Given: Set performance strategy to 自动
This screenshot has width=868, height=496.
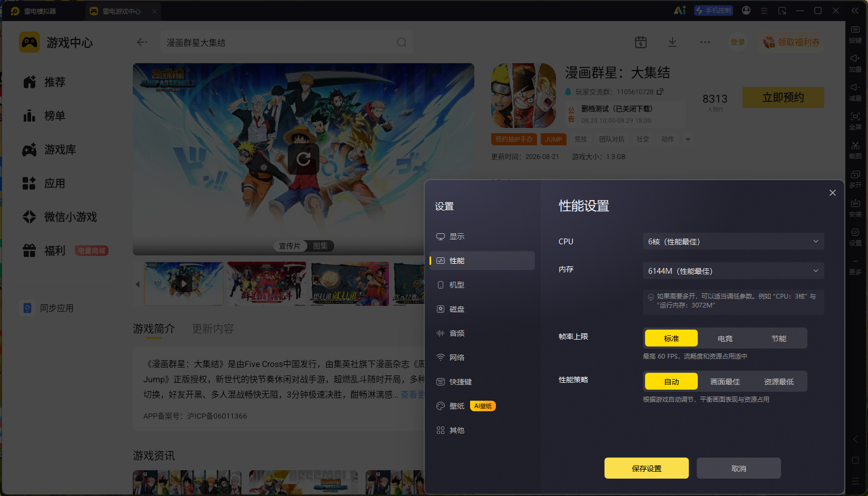Looking at the screenshot, I should (671, 382).
